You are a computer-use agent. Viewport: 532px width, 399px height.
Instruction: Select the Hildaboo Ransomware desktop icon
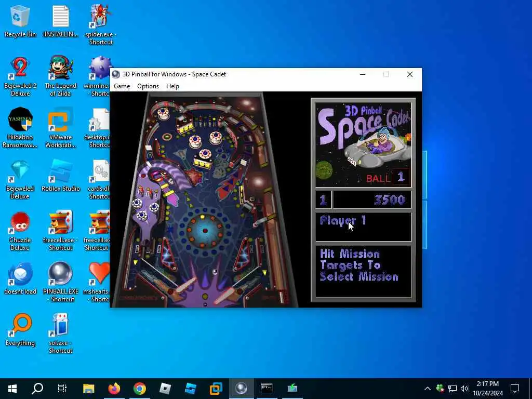click(20, 128)
